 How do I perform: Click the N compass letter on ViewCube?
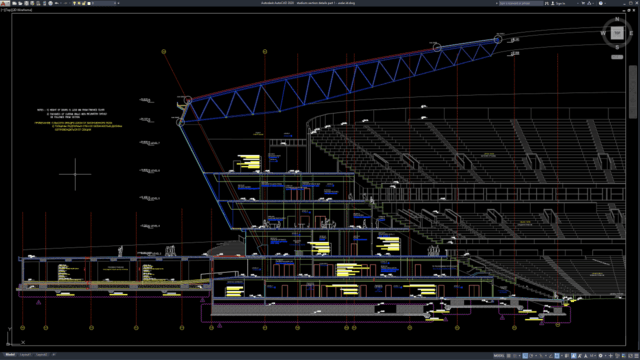coord(617,19)
